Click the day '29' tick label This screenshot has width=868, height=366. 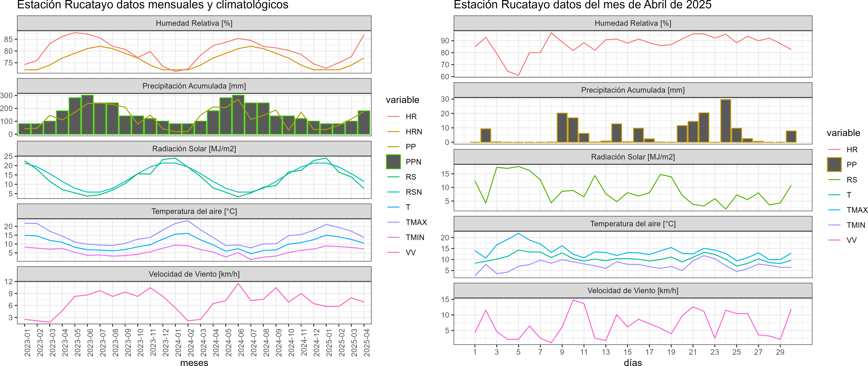coord(780,352)
